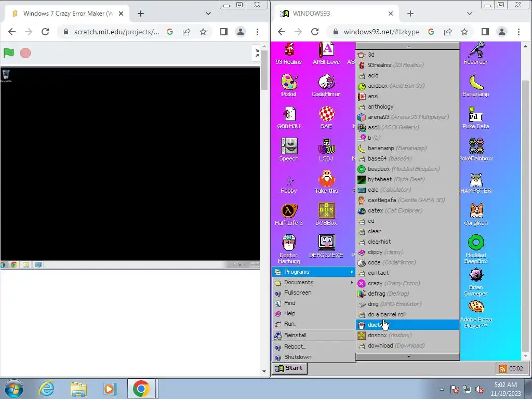Screen dimensions: 532x399
Task: Show hidden tray icons in the Windows taskbar
Action: (442, 389)
